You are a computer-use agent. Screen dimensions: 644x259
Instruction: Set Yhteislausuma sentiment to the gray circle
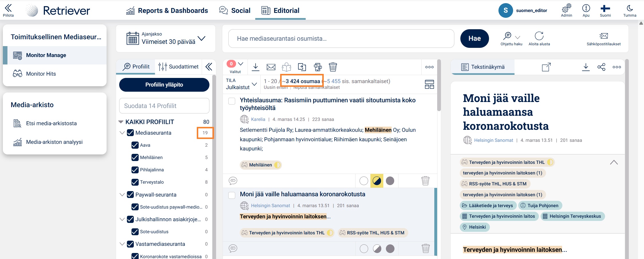tap(390, 181)
